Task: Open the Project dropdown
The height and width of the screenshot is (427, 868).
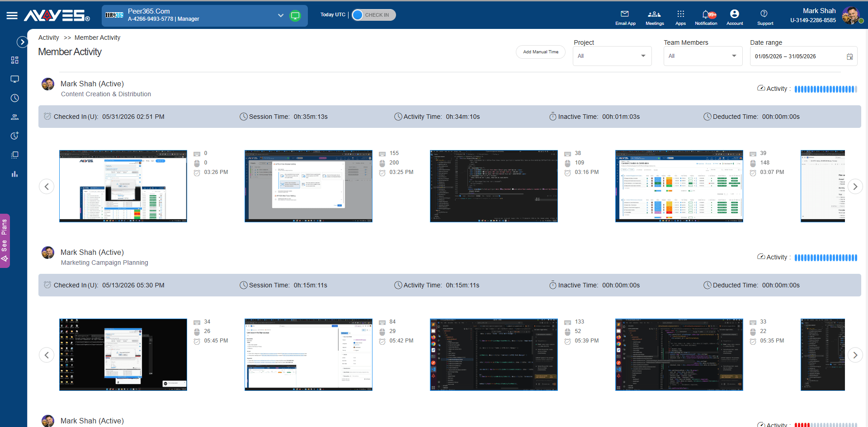Action: (x=612, y=56)
